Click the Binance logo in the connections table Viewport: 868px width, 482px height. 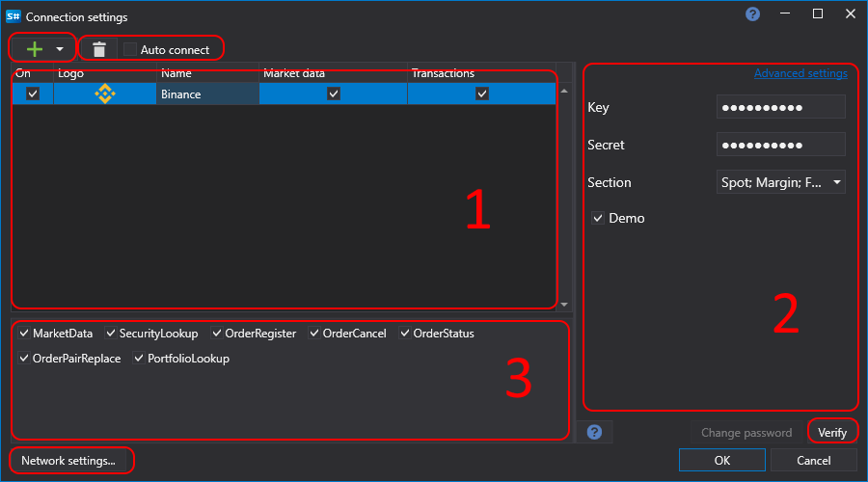(x=104, y=94)
